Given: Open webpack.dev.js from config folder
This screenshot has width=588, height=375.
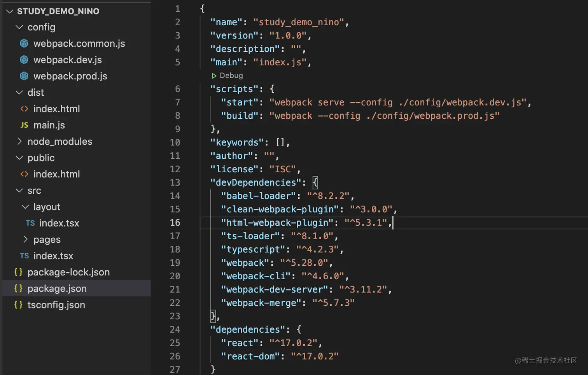Looking at the screenshot, I should pyautogui.click(x=68, y=60).
